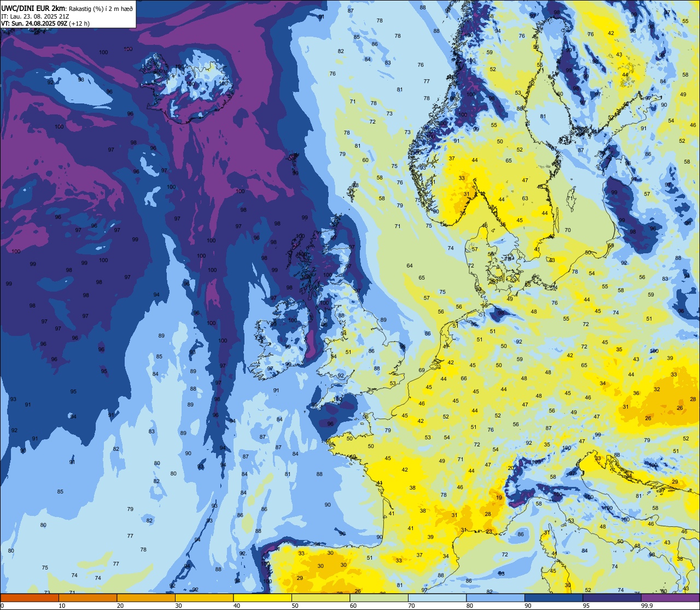
Task: Click the amber 20–30 legend swatch
Action: coord(146,598)
